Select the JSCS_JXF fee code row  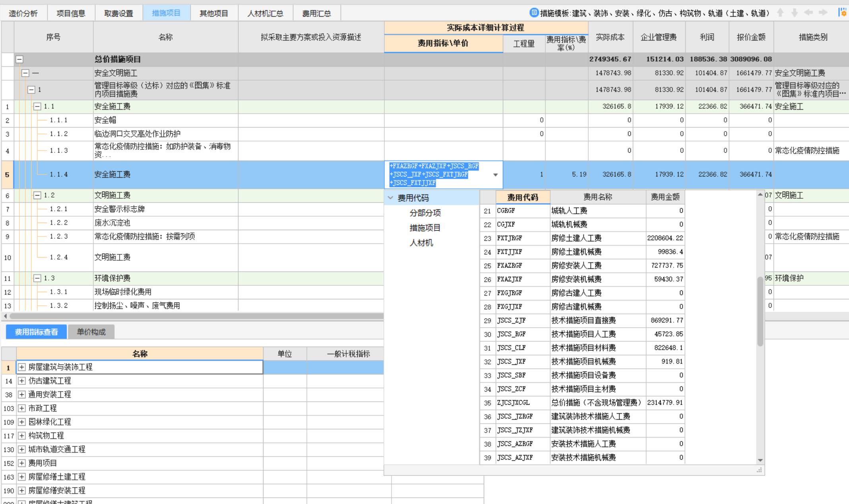pyautogui.click(x=582, y=362)
